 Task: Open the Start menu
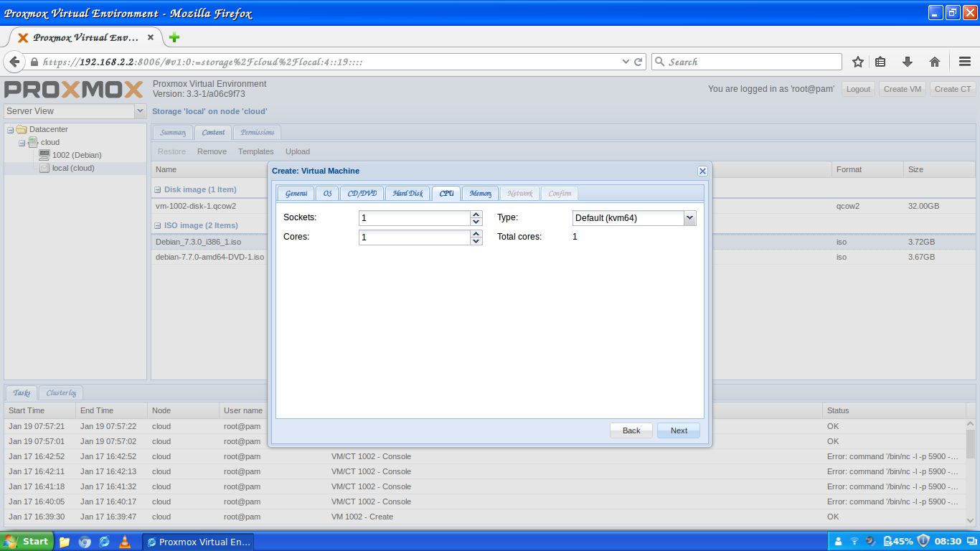pos(27,542)
